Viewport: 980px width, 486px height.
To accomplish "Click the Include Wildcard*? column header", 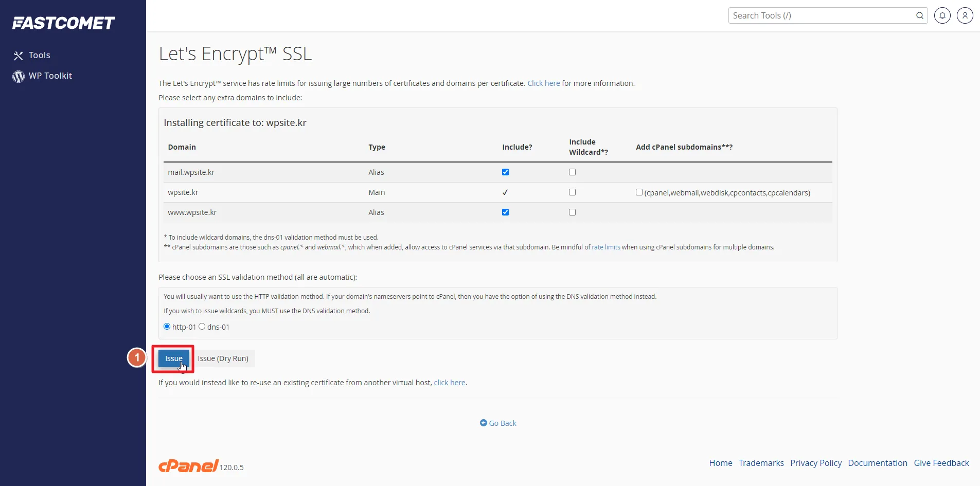I will (588, 147).
